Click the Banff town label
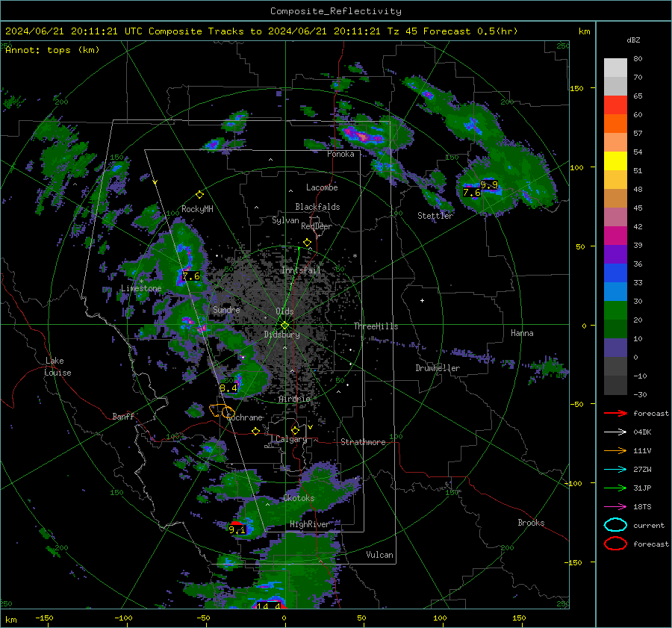 tap(123, 416)
